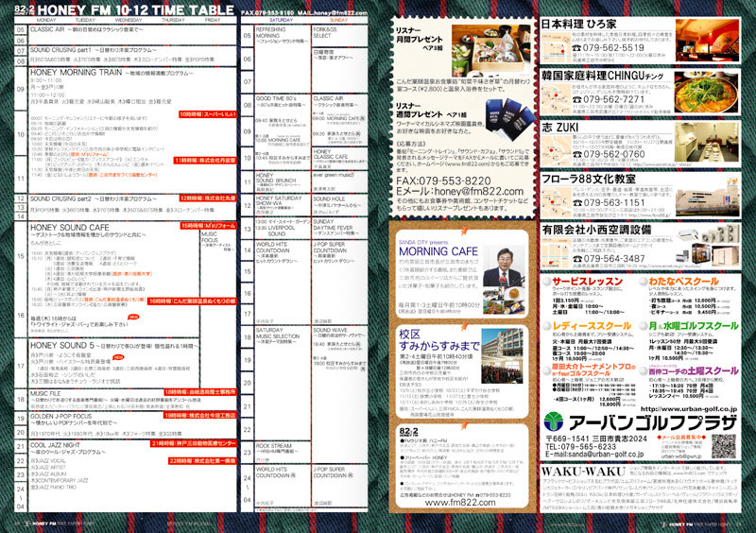Select the THURSDAY column header

coord(173,20)
